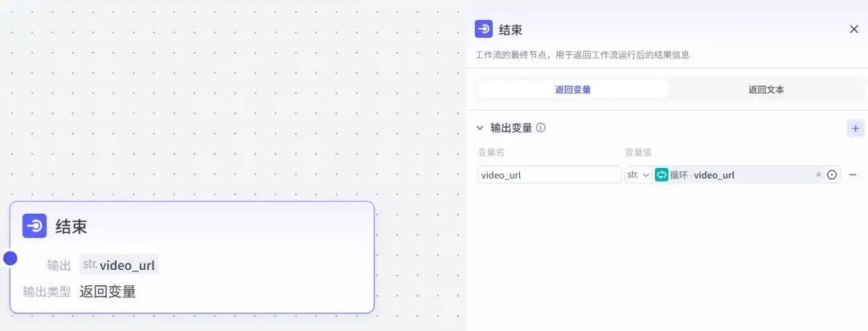868x331 pixels.
Task: Switch to the 返回文本 tab
Action: point(766,90)
